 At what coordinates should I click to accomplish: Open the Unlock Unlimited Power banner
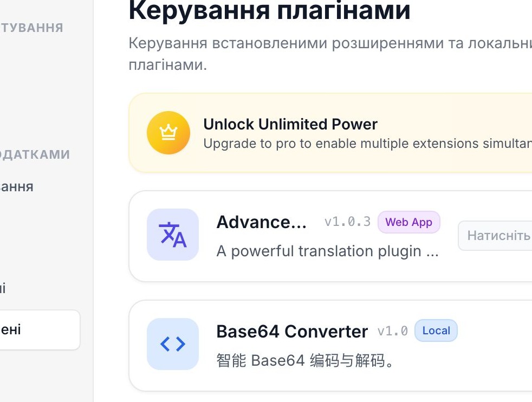coord(330,133)
